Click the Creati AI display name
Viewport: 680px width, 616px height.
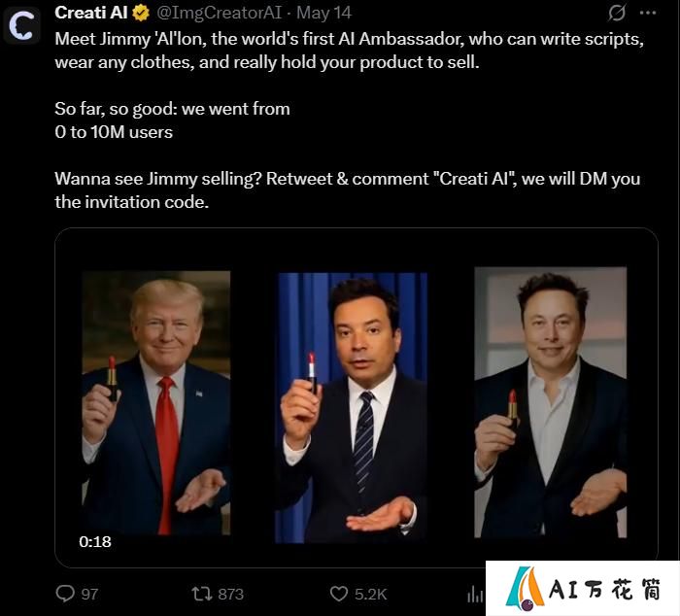pyautogui.click(x=91, y=13)
